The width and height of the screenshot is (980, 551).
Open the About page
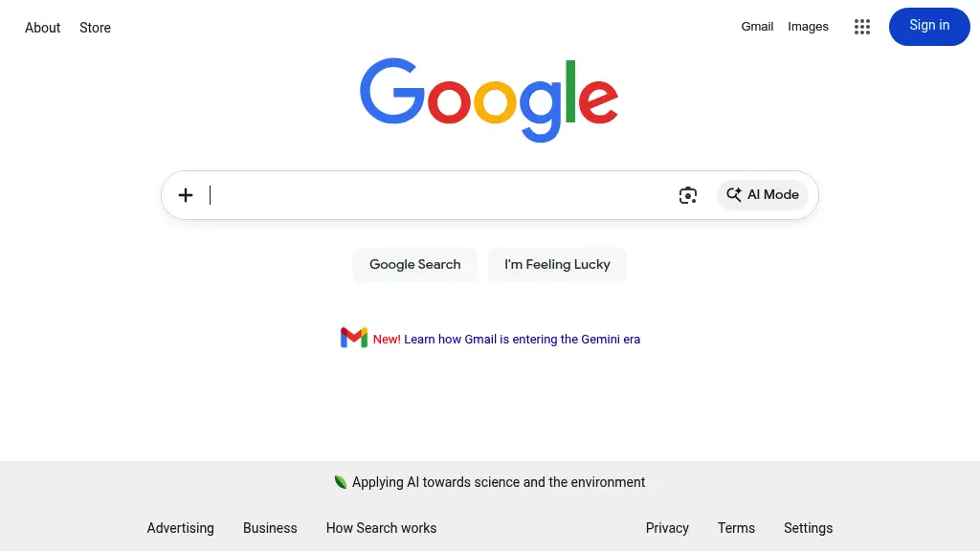click(43, 28)
